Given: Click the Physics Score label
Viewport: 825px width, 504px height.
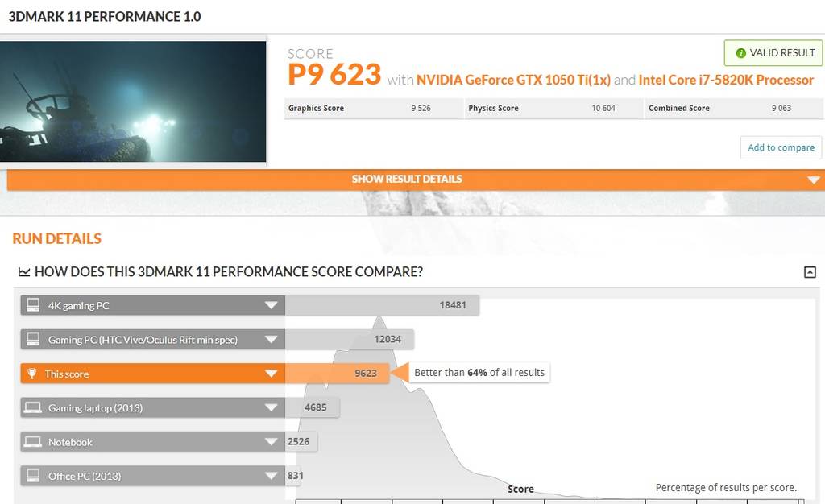Looking at the screenshot, I should point(493,108).
